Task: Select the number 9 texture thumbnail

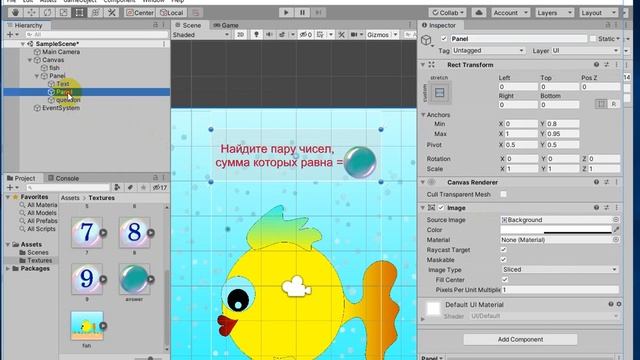Action: (x=87, y=279)
